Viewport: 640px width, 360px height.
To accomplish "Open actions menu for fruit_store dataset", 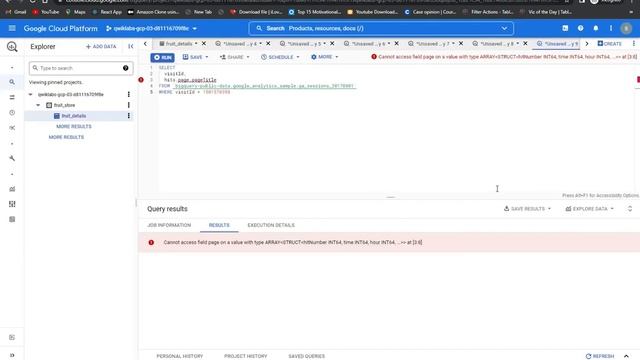I will click(129, 105).
